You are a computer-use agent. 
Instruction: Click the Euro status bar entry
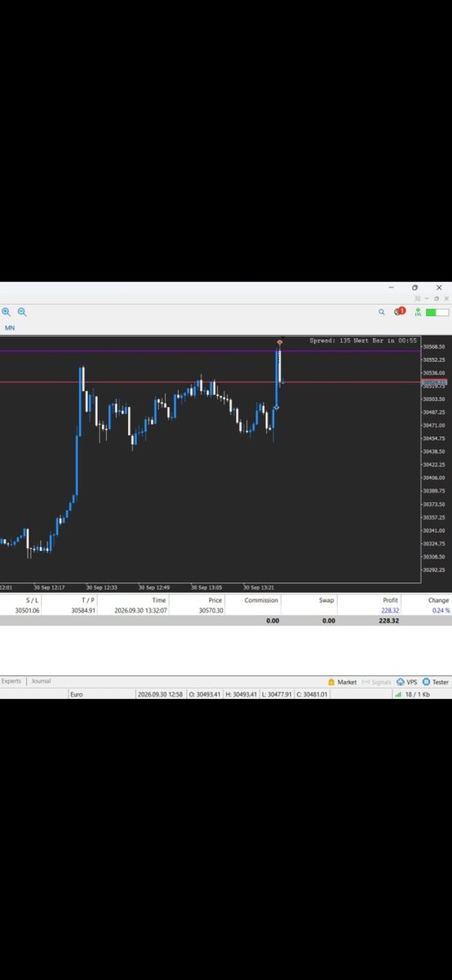(x=77, y=694)
